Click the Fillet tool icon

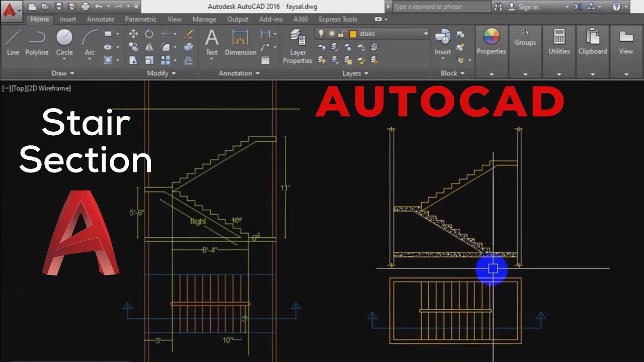pos(165,47)
